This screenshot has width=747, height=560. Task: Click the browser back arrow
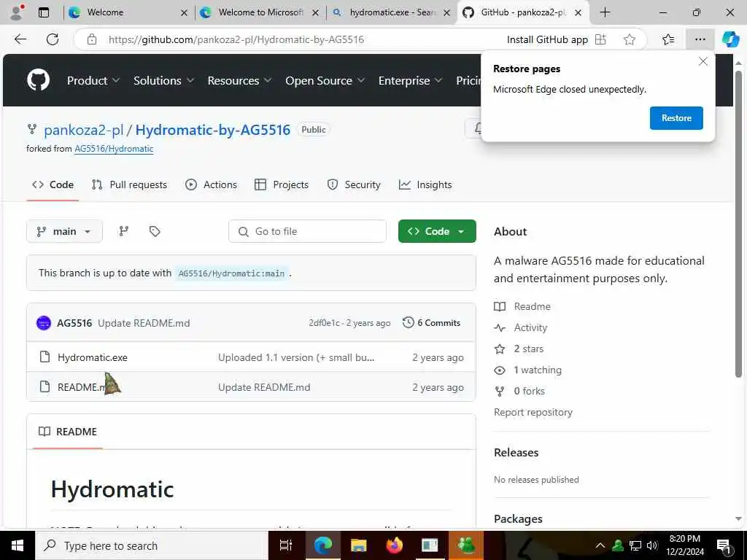[x=20, y=39]
